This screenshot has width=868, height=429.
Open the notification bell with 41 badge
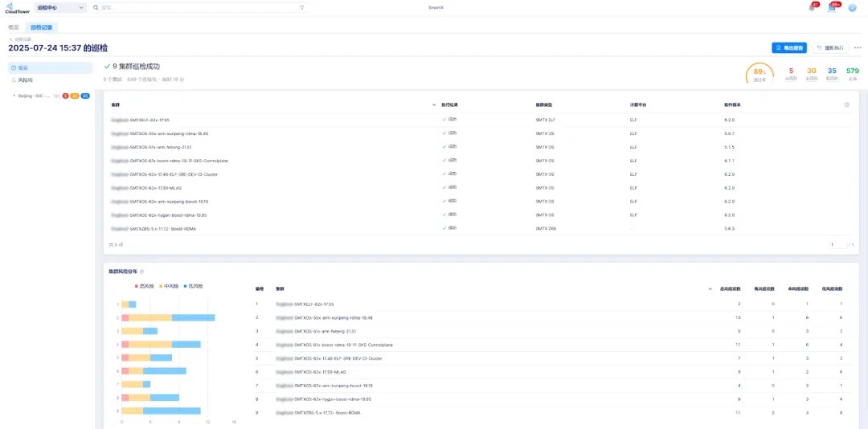[x=813, y=7]
